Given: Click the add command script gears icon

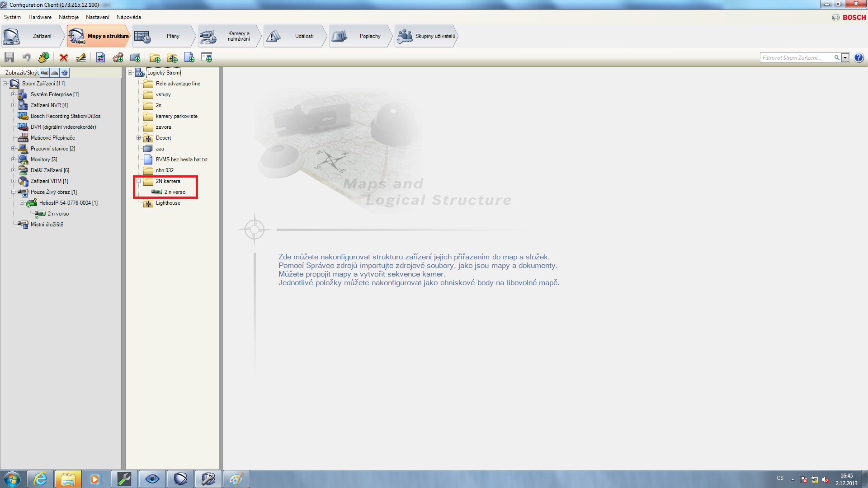Looking at the screenshot, I should (118, 57).
